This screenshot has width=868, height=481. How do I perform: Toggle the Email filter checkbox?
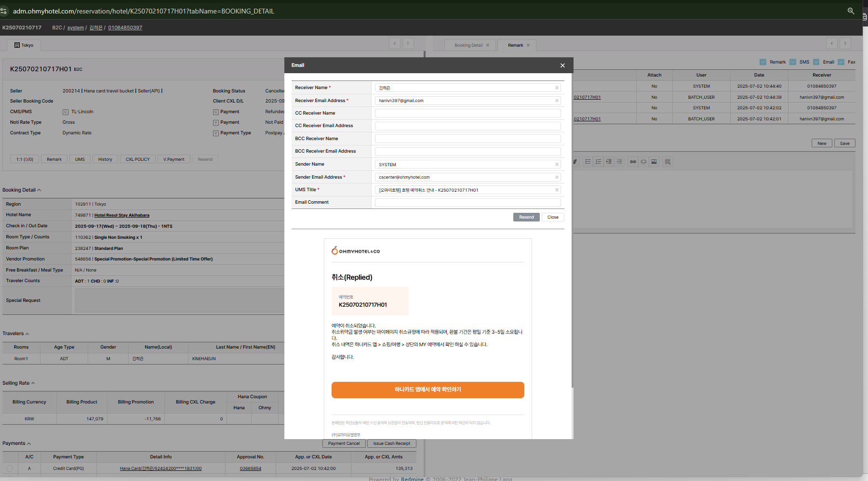click(816, 62)
